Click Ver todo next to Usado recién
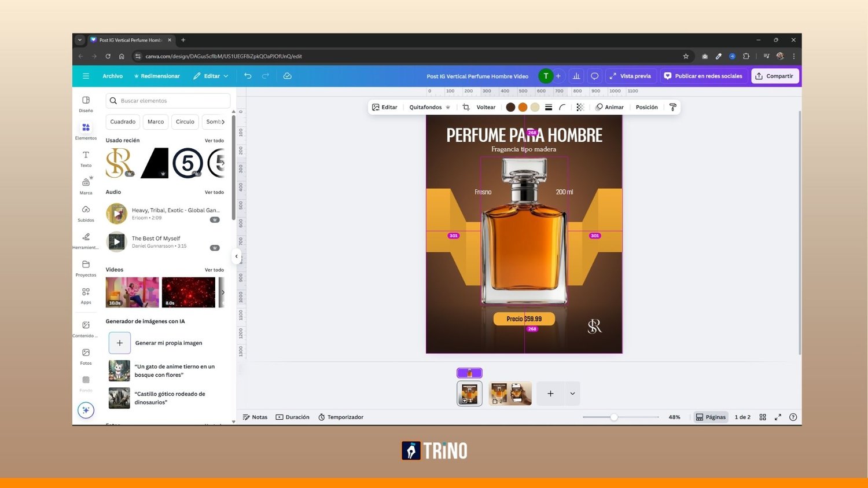The width and height of the screenshot is (868, 488). coord(214,141)
